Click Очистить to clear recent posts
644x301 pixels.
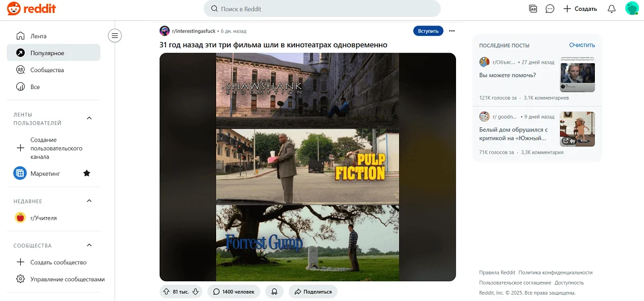pos(582,45)
